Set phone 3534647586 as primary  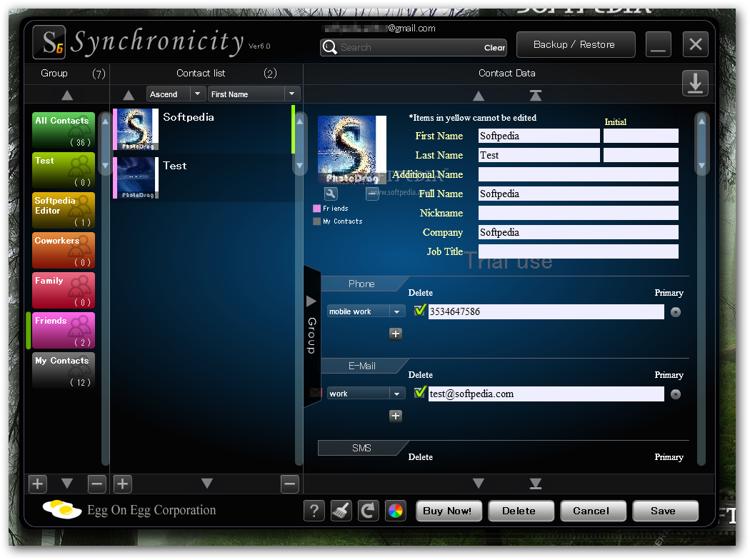[x=676, y=312]
